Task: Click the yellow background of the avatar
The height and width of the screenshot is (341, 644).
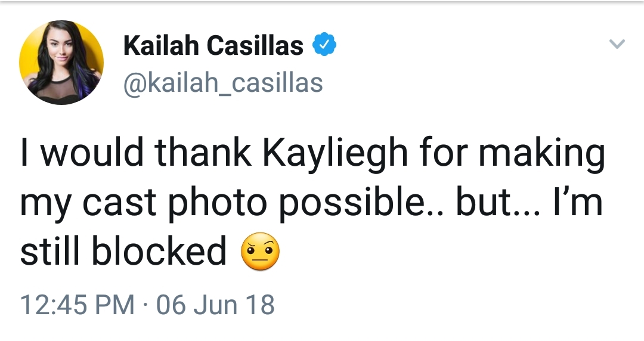Action: [x=91, y=45]
